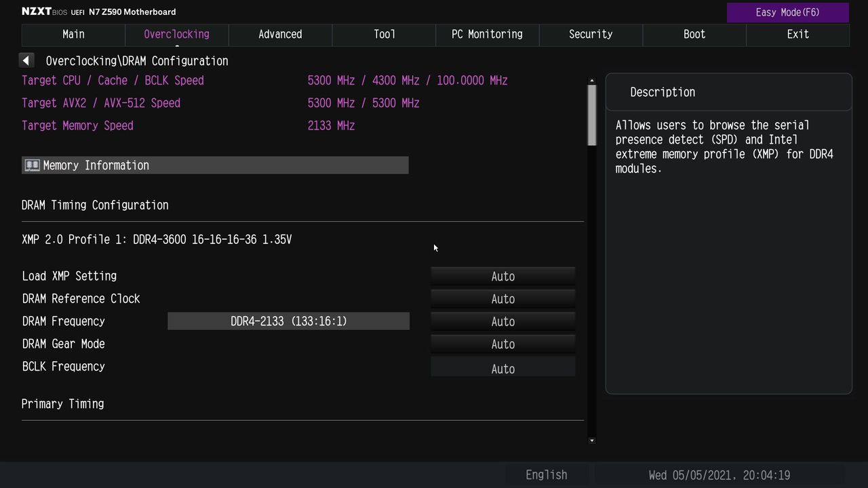Go to the Tool tab

point(384,35)
